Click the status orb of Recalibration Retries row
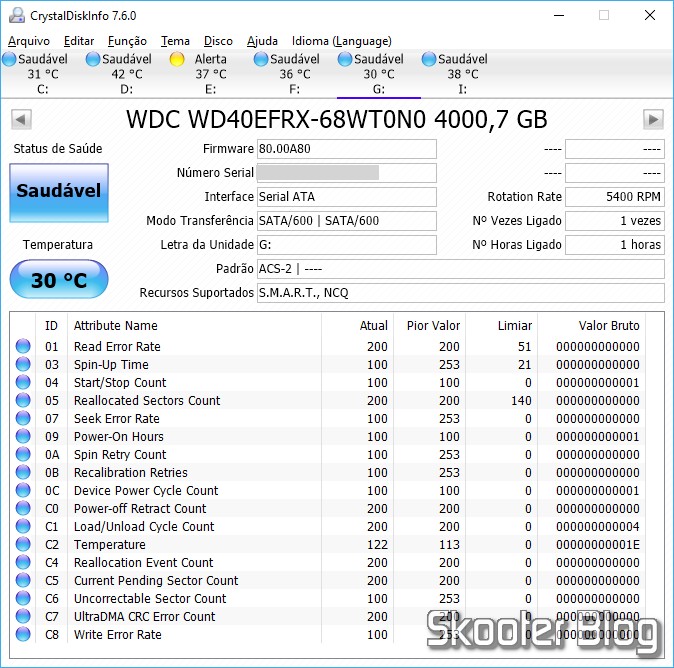This screenshot has width=674, height=668. pyautogui.click(x=23, y=472)
